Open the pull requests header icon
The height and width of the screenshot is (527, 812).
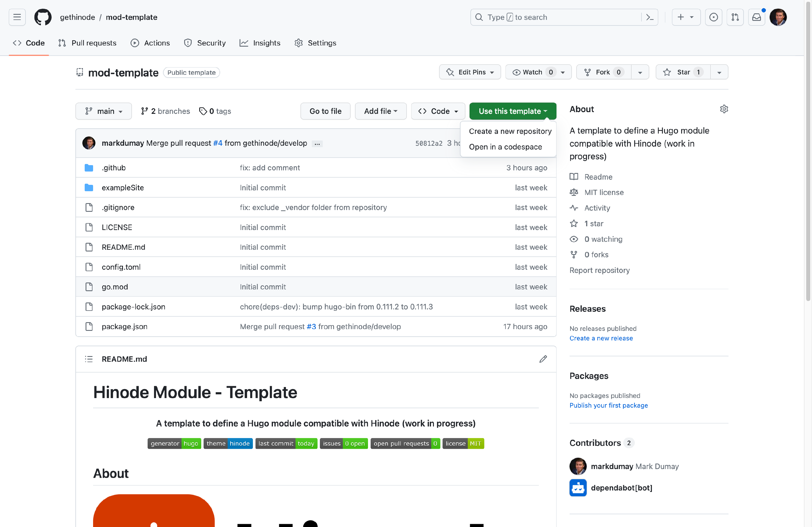(x=735, y=17)
